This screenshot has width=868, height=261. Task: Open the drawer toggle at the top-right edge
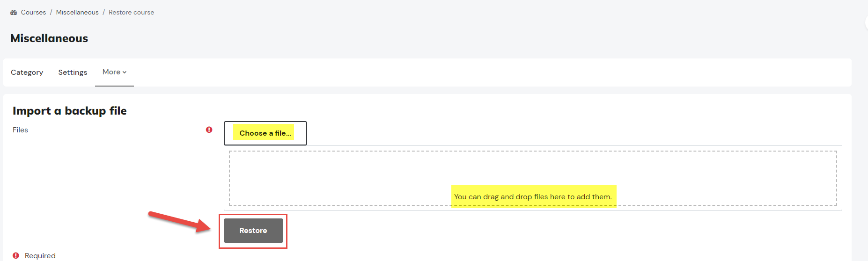click(x=866, y=22)
